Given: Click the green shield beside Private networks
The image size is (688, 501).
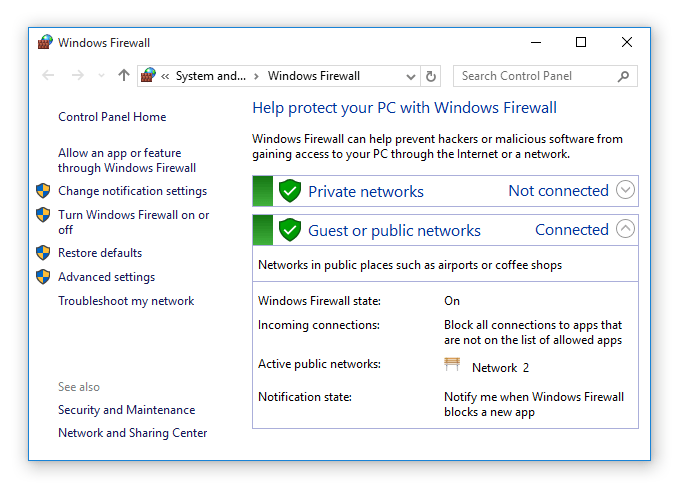Looking at the screenshot, I should point(290,191).
